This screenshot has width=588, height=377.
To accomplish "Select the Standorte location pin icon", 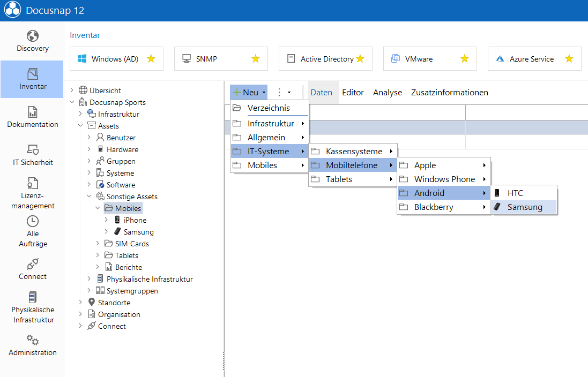I will (92, 302).
